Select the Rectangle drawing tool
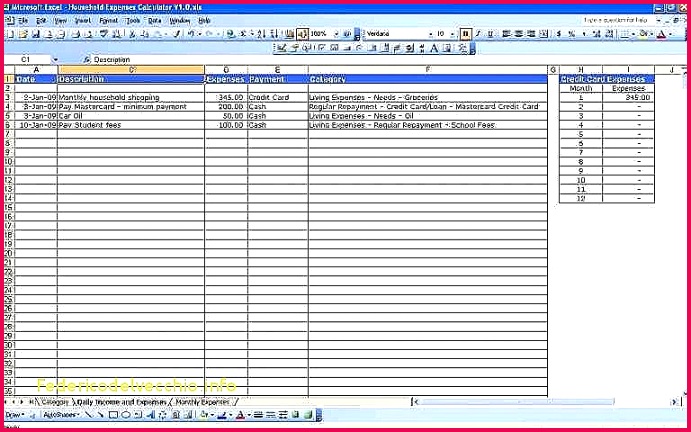691x432 pixels. [113, 414]
